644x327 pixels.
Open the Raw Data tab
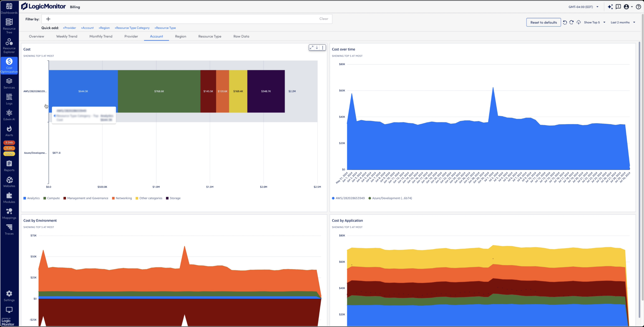click(x=241, y=36)
